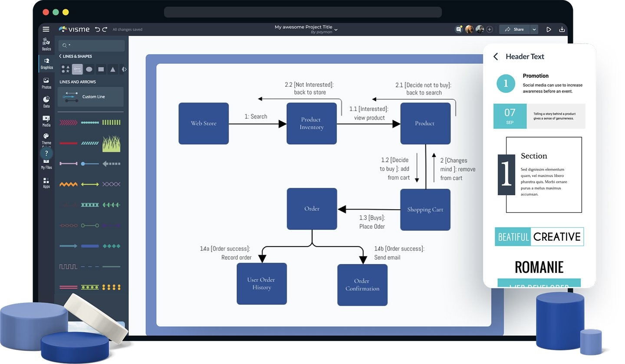Image resolution: width=625 pixels, height=364 pixels.
Task: Open the hamburger menu
Action: pos(46,29)
